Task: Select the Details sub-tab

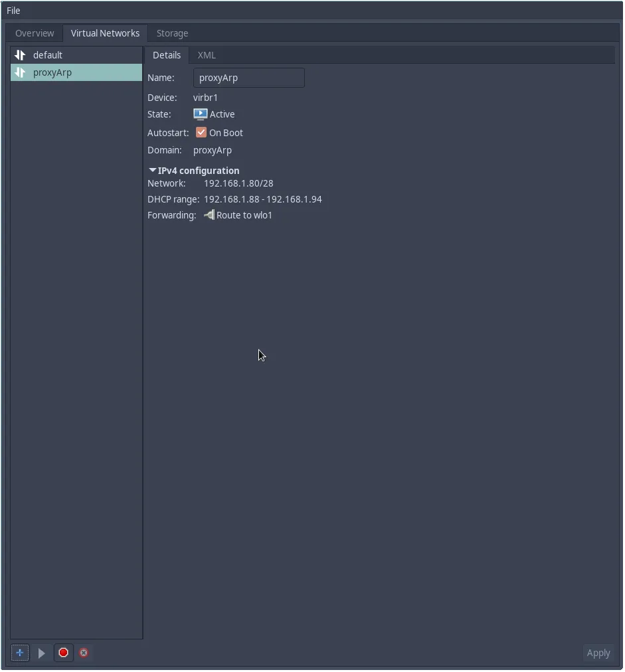Action: (x=167, y=55)
